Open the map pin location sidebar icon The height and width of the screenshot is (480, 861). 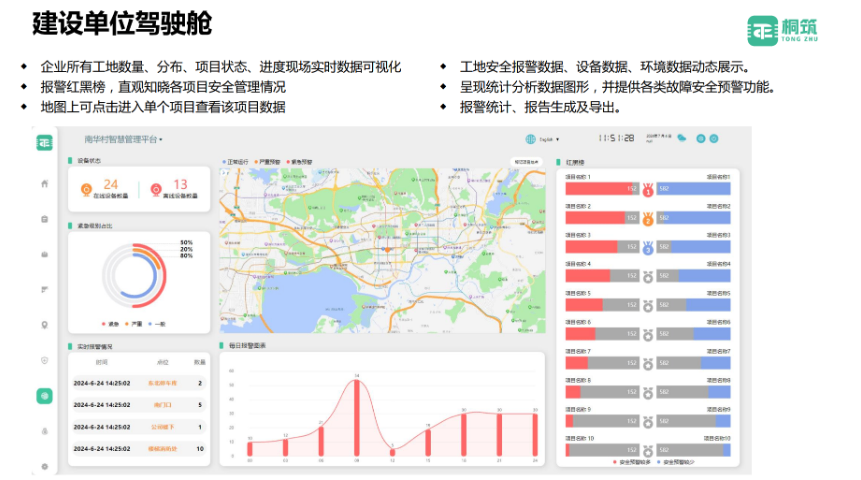pyautogui.click(x=45, y=324)
